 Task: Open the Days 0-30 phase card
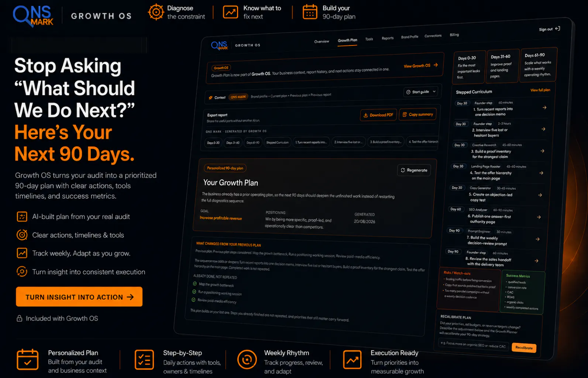[x=469, y=68]
